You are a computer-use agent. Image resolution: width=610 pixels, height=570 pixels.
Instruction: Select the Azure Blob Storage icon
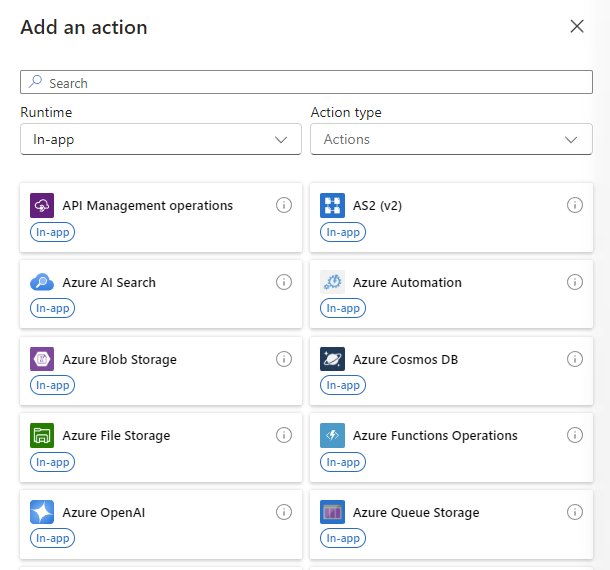42,360
